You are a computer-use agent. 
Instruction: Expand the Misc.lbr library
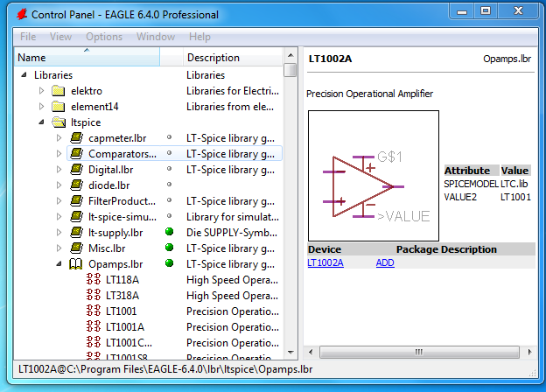[59, 248]
